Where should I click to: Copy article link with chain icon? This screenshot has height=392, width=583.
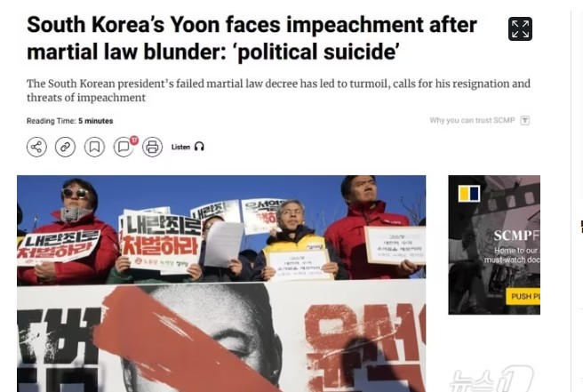click(66, 147)
